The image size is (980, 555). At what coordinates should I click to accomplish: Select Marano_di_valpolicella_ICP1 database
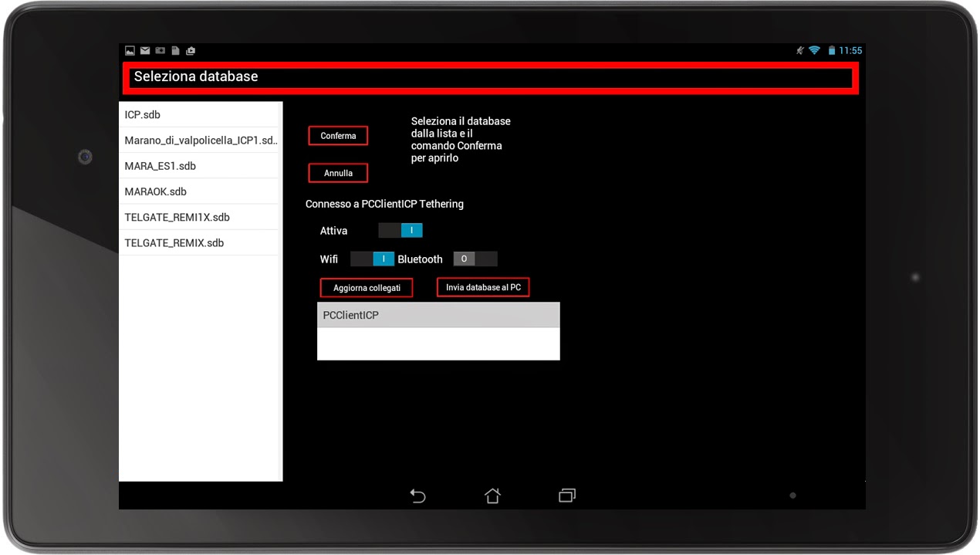(198, 140)
